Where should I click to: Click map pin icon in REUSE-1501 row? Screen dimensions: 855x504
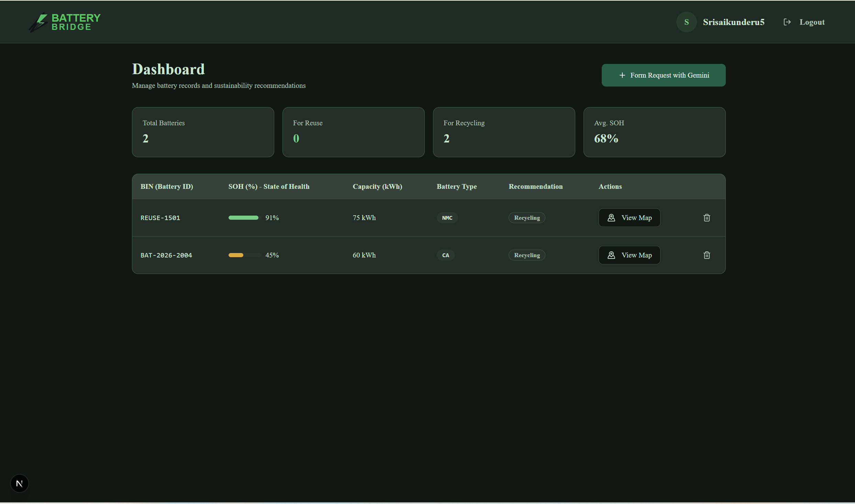[x=611, y=218]
